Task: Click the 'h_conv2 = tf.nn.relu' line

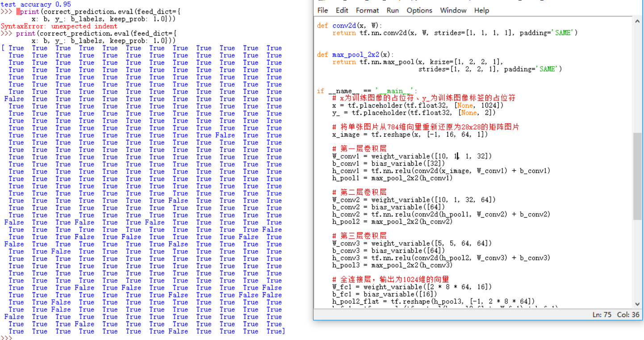Action: click(441, 214)
